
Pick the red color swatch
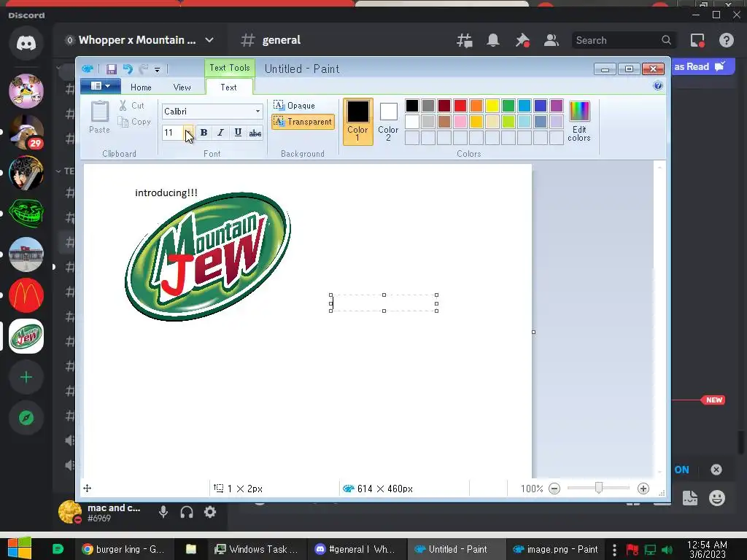coord(460,106)
